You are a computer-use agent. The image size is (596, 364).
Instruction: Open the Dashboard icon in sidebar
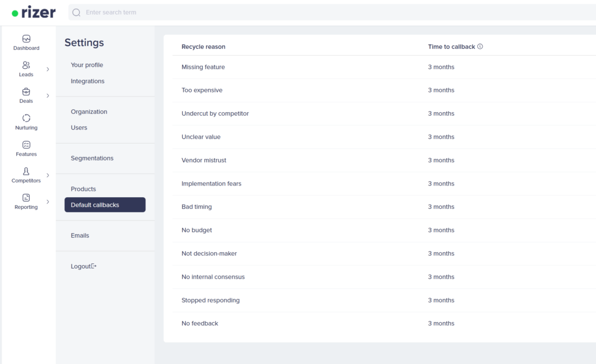[x=26, y=39]
